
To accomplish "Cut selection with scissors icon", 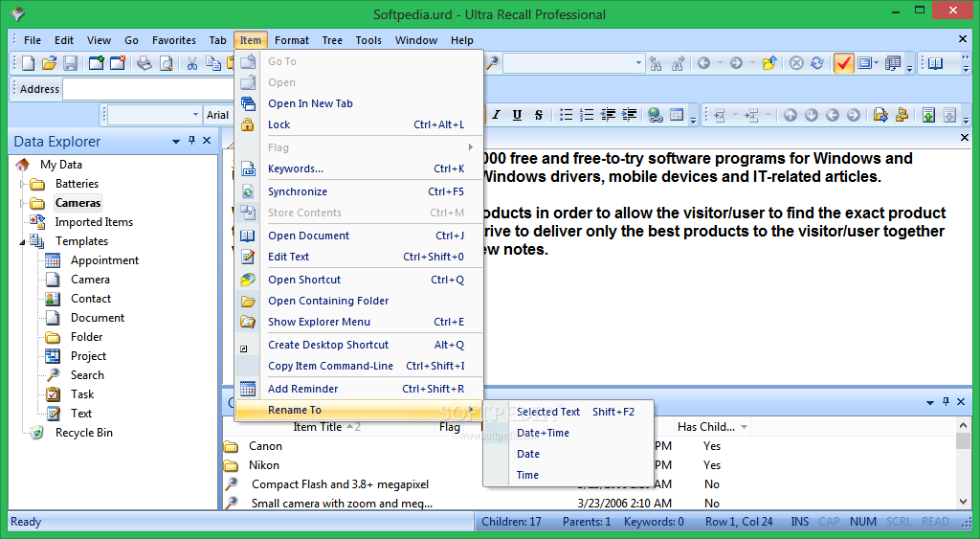I will click(191, 63).
